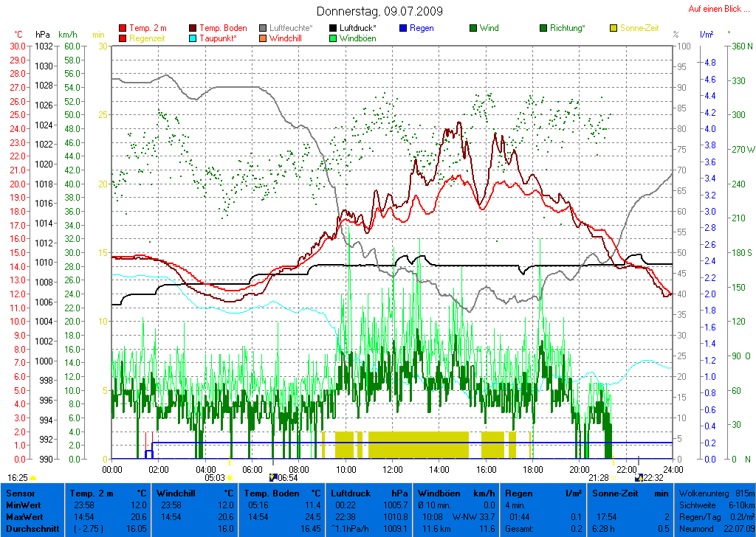Click the moon icon beside 22:32
756x537 pixels.
[638, 478]
